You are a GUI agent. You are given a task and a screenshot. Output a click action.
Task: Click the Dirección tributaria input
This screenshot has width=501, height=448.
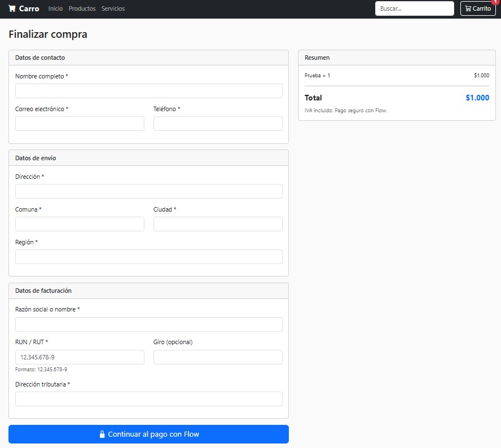[149, 399]
